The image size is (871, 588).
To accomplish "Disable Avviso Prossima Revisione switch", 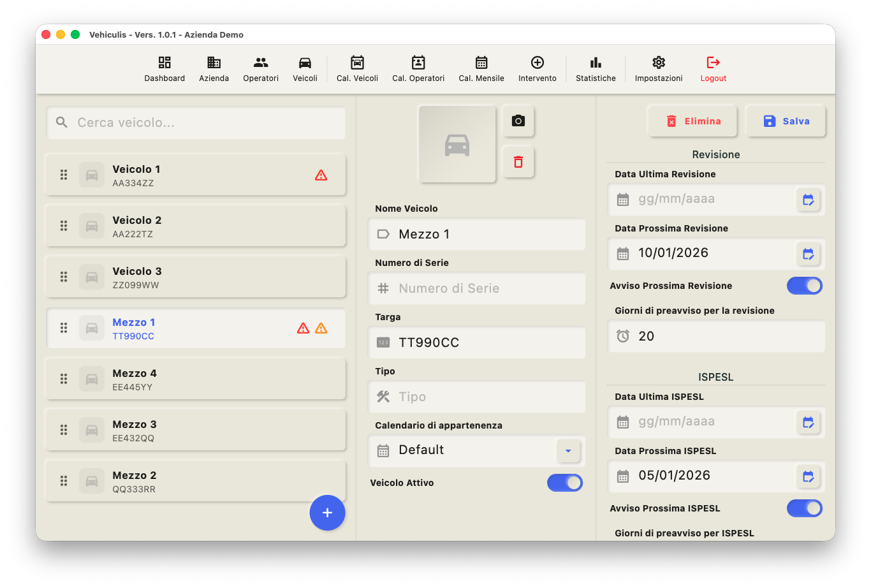I will [x=805, y=286].
